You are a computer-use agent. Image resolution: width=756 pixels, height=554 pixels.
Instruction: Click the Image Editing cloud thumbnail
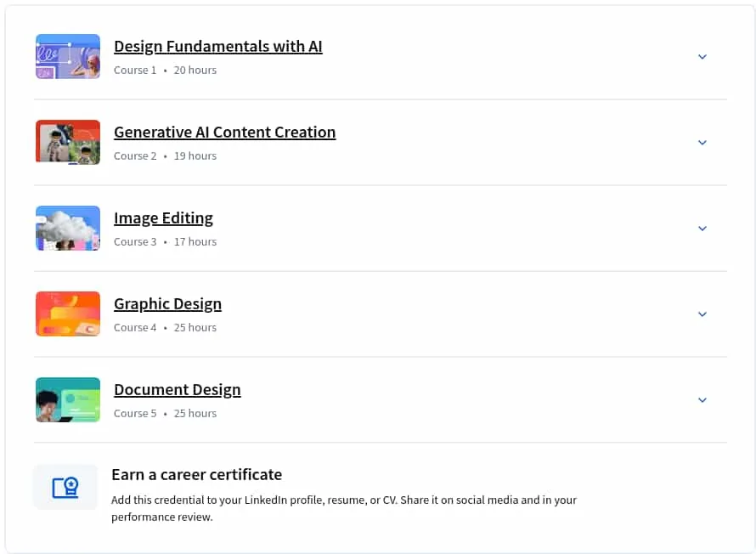(x=68, y=228)
